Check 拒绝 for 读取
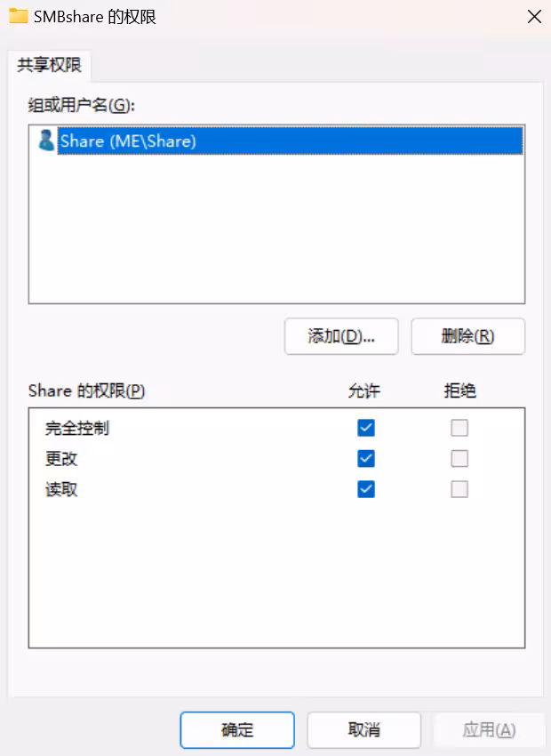The height and width of the screenshot is (756, 551). click(x=459, y=489)
